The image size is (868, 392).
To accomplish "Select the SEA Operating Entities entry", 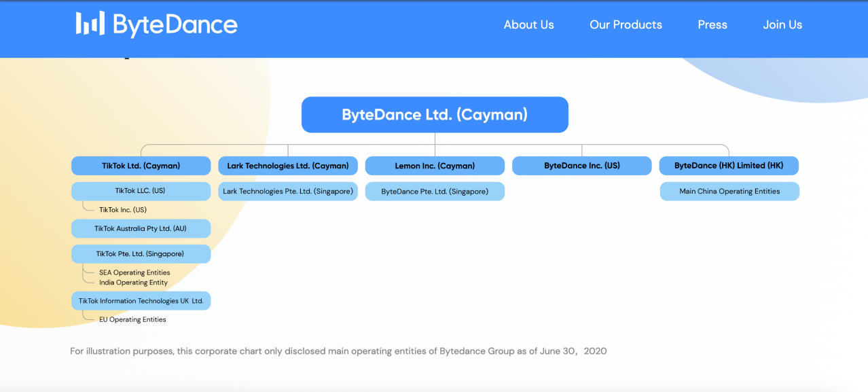I will [x=134, y=272].
